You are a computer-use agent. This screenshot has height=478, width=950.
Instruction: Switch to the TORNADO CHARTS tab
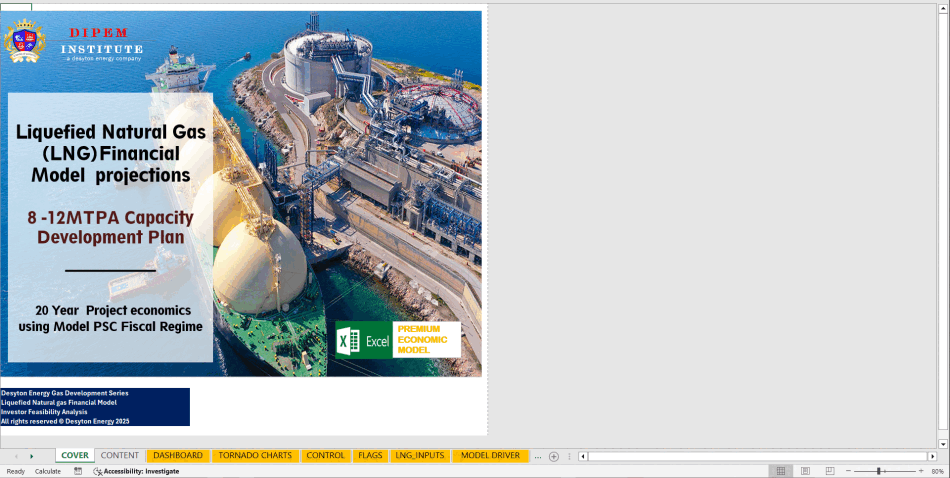255,456
